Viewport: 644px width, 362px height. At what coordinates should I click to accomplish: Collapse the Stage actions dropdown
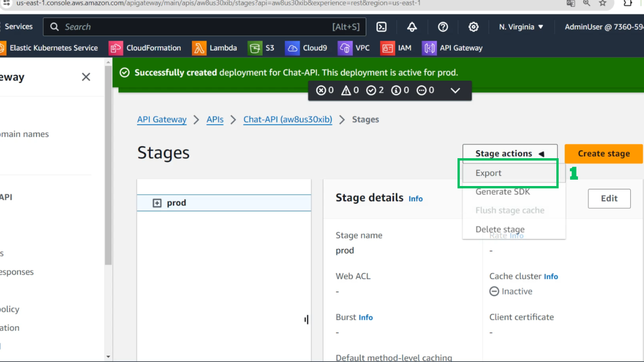coord(510,154)
